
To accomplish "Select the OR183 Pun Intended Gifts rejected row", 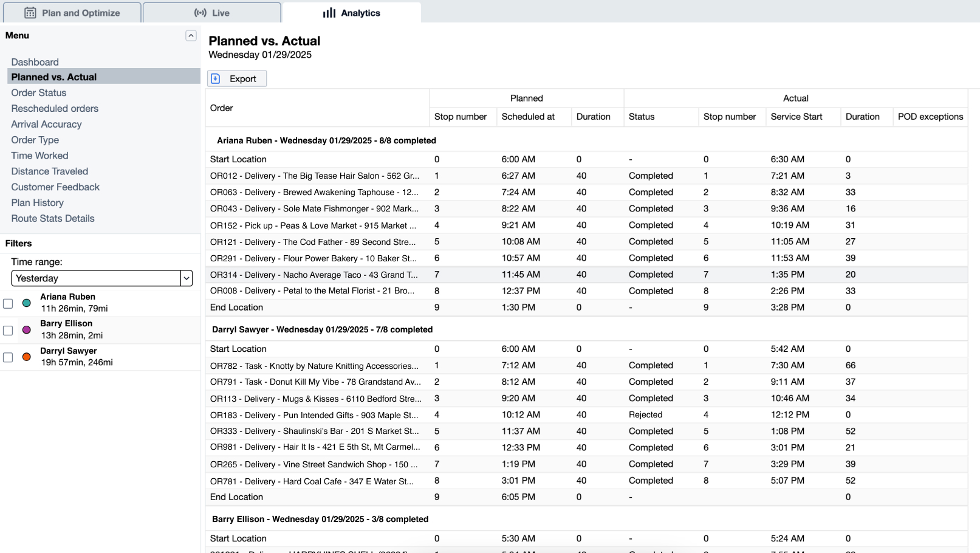I will (314, 415).
